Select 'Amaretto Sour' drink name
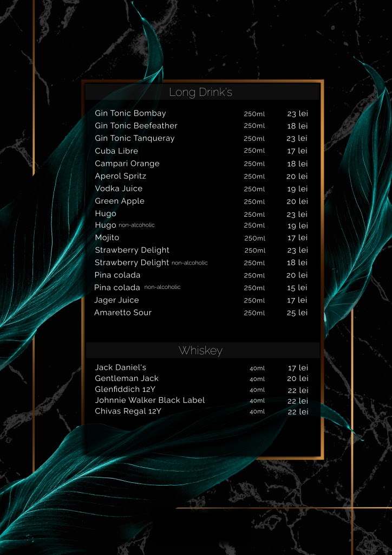This screenshot has width=392, height=555. click(x=123, y=313)
